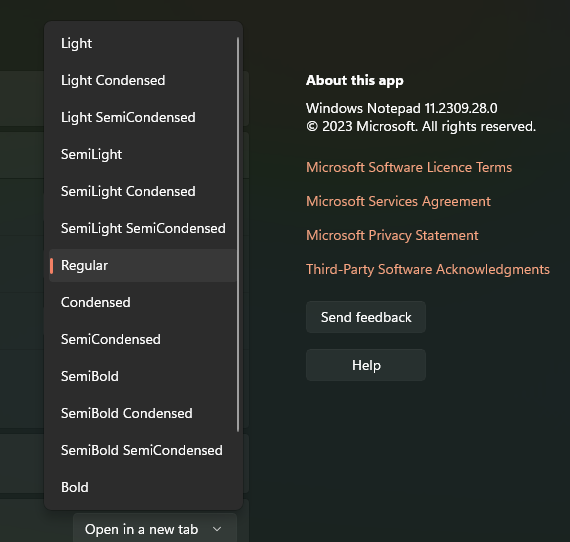Select the highlighted Regular style
Viewport: 570px width, 542px height.
point(143,265)
